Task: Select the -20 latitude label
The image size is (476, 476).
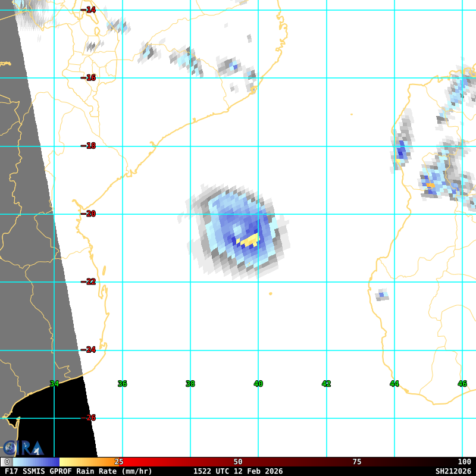Action: 88,214
